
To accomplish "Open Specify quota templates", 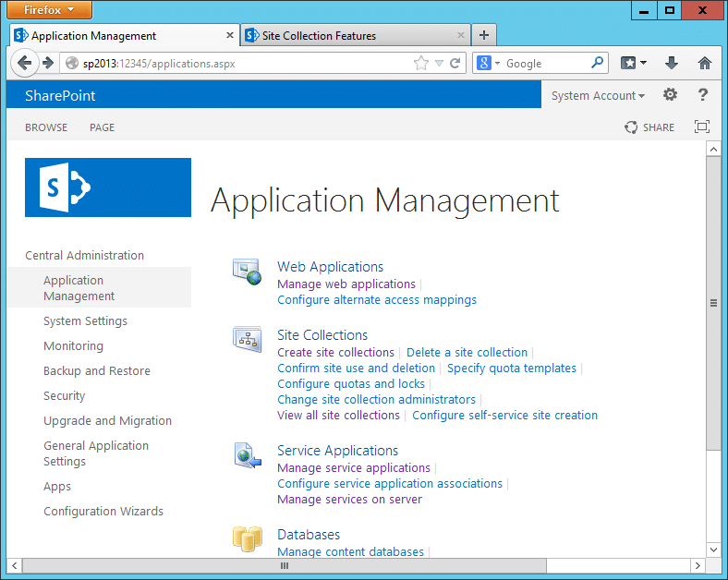I will point(512,368).
